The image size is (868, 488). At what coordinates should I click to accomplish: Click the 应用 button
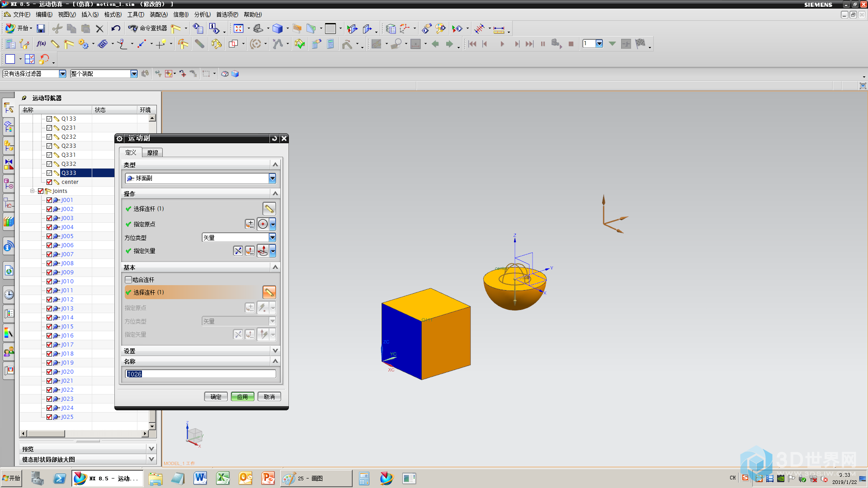(x=242, y=397)
